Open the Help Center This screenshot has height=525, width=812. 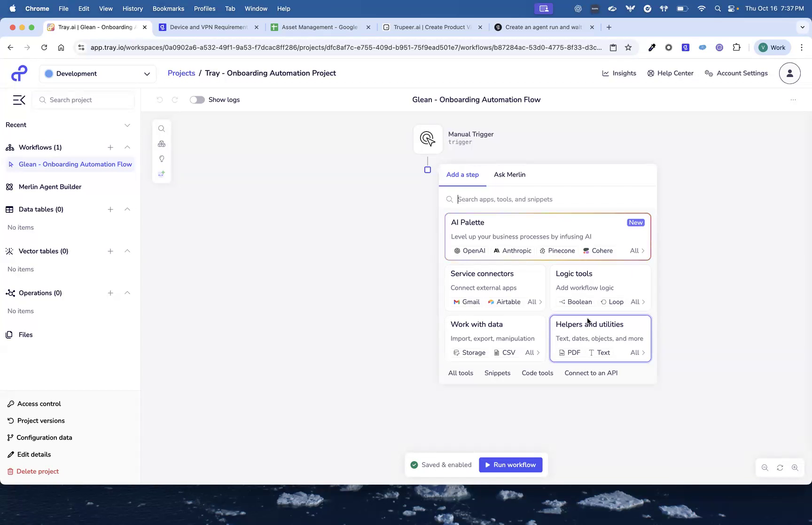670,73
